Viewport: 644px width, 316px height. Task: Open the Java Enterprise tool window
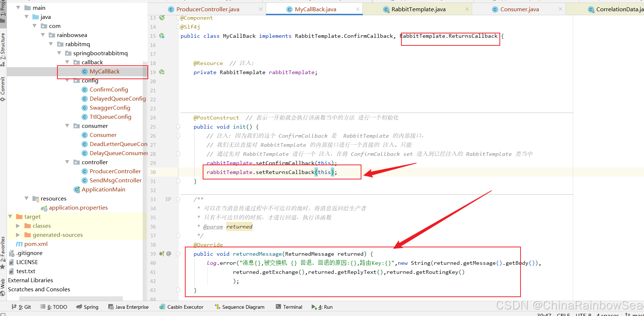(x=129, y=307)
